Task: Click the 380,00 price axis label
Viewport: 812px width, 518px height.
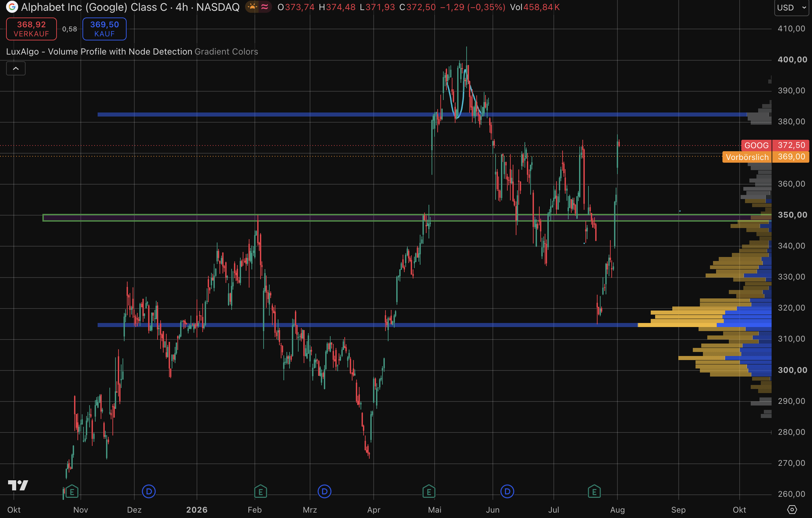Action: click(x=791, y=122)
